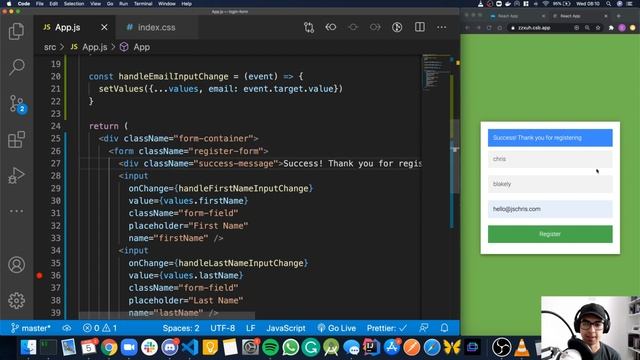
Task: Click the run/preview icon in editor toolbar
Action: pyautogui.click(x=397, y=27)
